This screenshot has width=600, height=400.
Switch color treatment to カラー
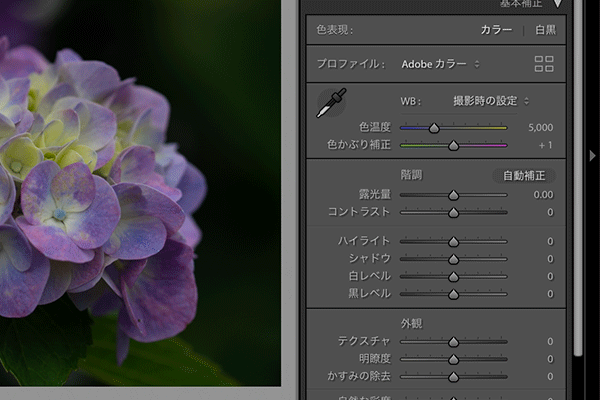point(496,30)
